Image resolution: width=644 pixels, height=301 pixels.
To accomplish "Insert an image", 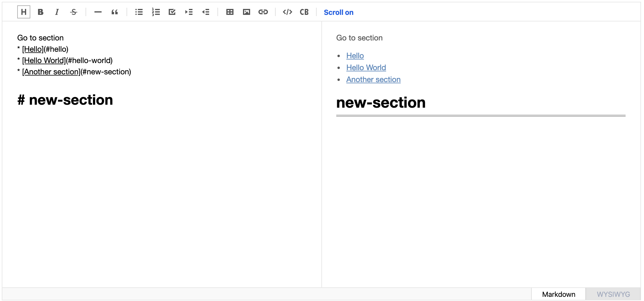I will (246, 12).
